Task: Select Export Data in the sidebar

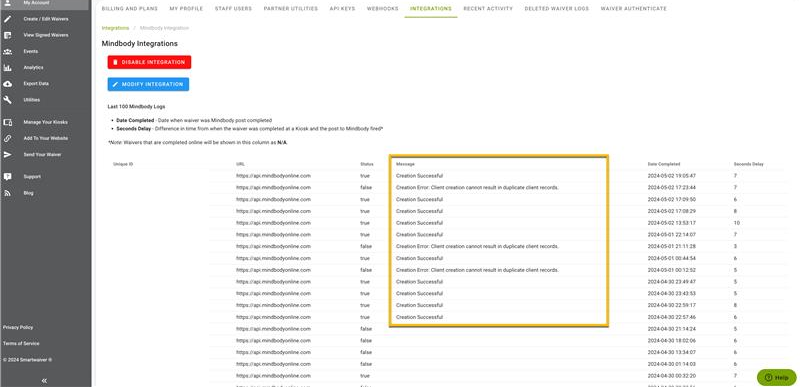Action: click(36, 84)
